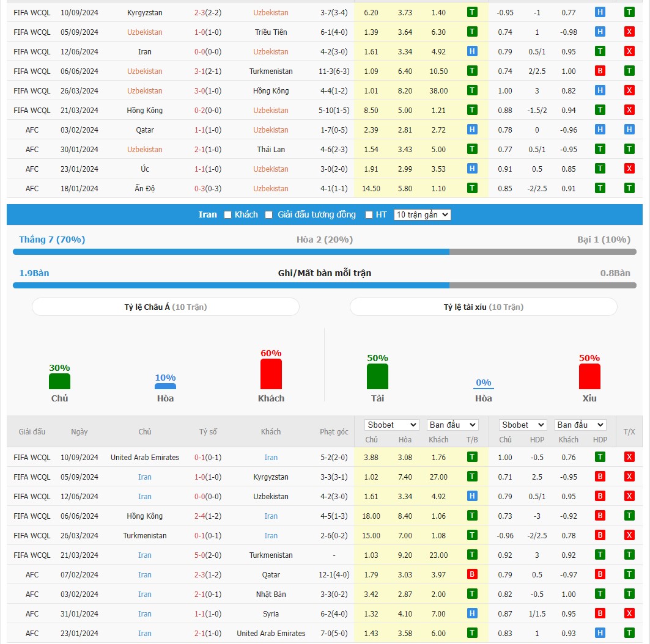The image size is (650, 644).
Task: Click the odds value 27.00
Action: click(438, 477)
